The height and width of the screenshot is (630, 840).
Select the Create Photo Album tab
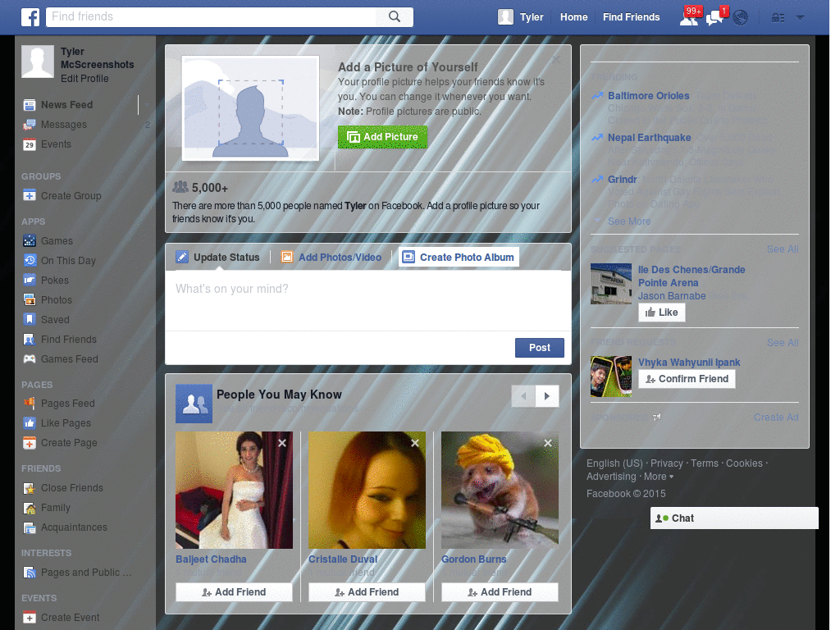click(x=459, y=257)
